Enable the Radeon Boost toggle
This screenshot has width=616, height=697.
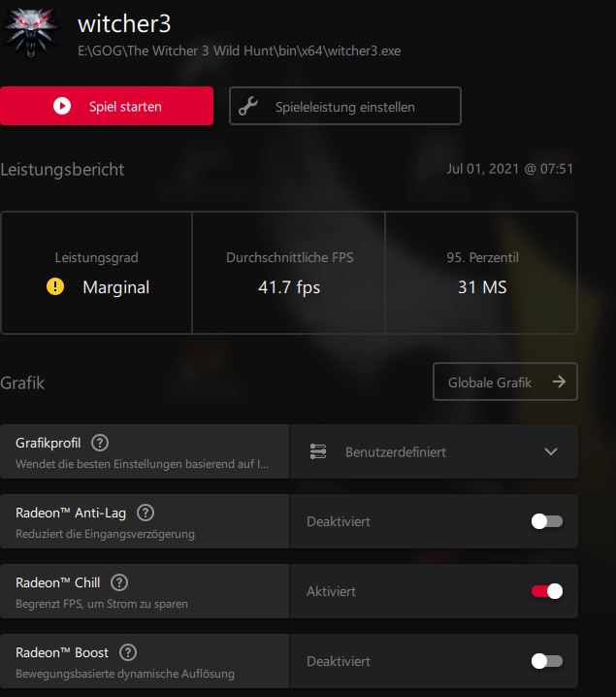coord(547,661)
